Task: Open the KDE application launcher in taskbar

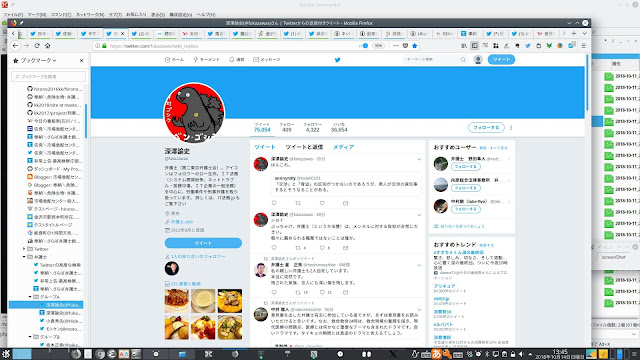Action: coord(6,354)
